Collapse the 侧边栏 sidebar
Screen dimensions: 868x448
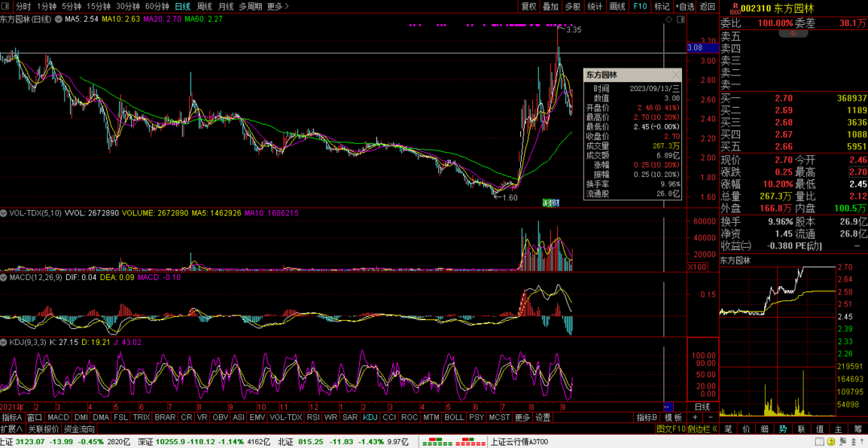[702, 429]
